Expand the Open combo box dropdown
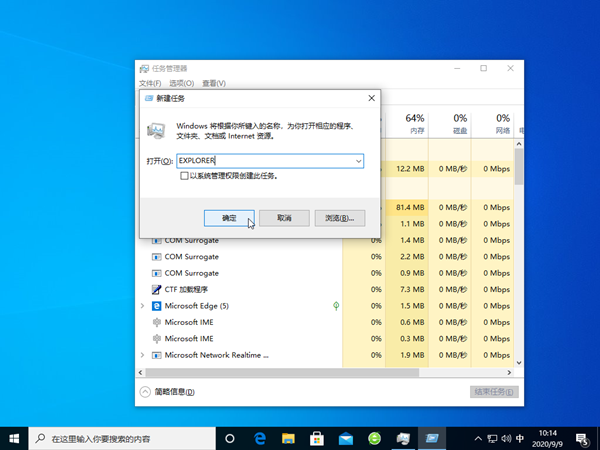The height and width of the screenshot is (450, 600). click(x=358, y=161)
